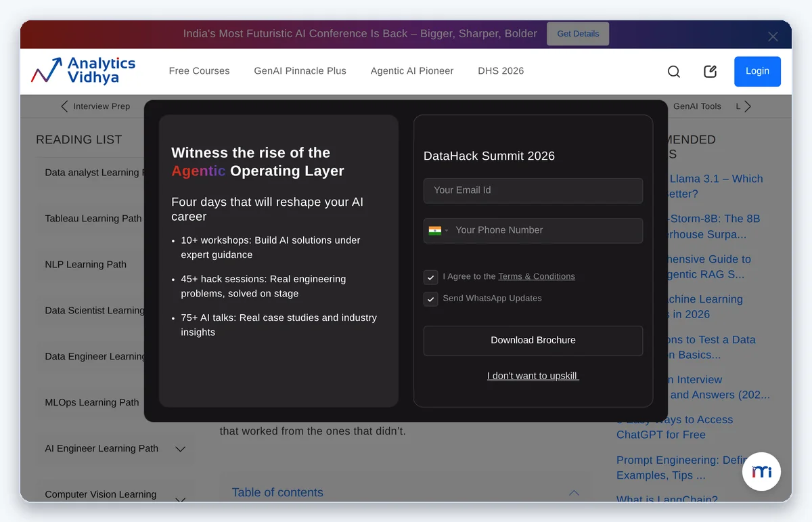Click Table of contents heading text
Image resolution: width=812 pixels, height=522 pixels.
pyautogui.click(x=277, y=493)
